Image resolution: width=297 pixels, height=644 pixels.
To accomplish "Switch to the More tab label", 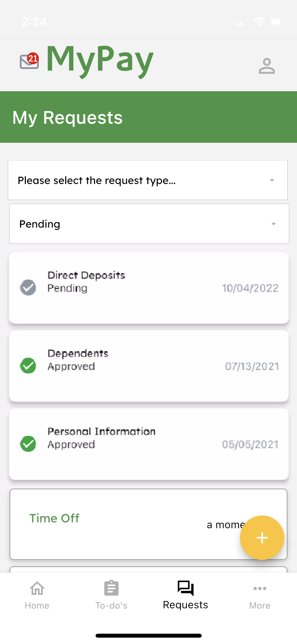I will [x=260, y=605].
